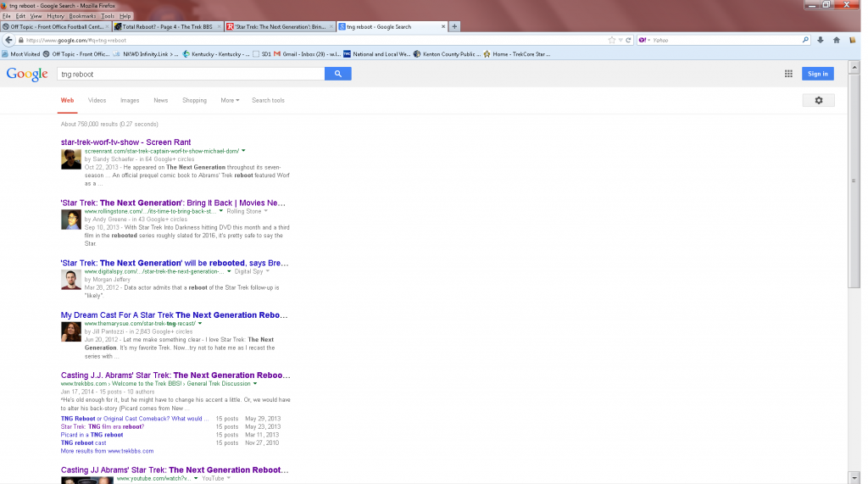The image size is (868, 484).
Task: Click the Sign in button
Action: tap(818, 74)
